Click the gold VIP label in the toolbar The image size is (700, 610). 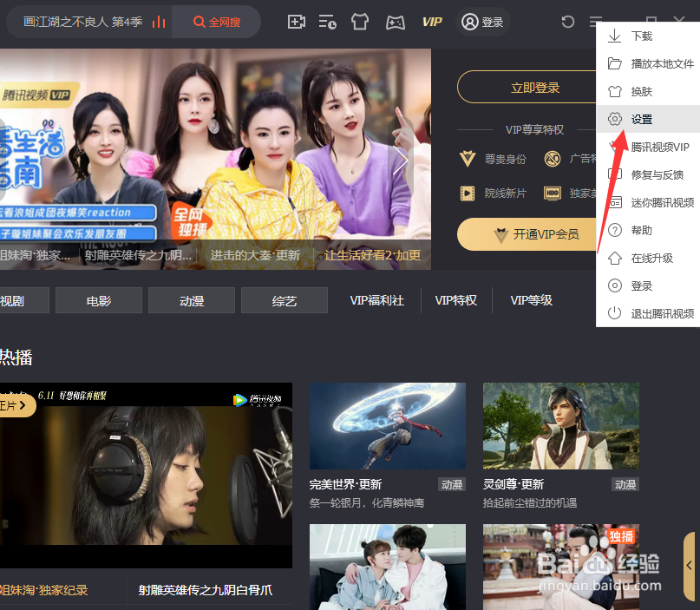coord(432,22)
